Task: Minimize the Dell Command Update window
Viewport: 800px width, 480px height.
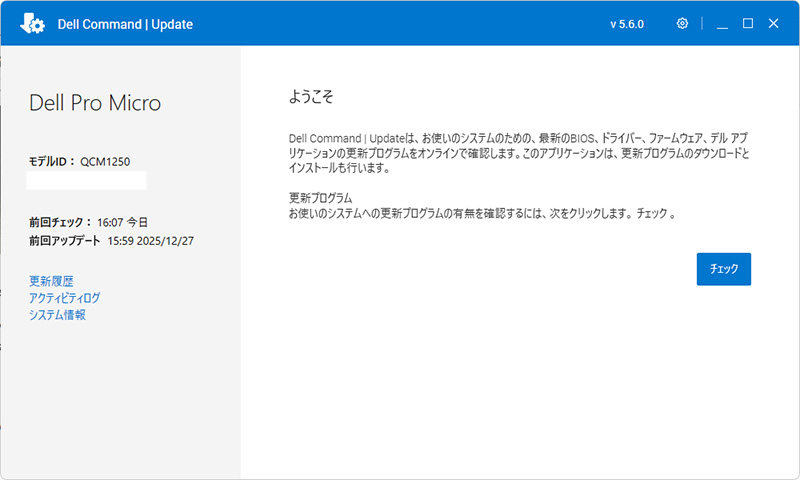Action: [x=722, y=24]
